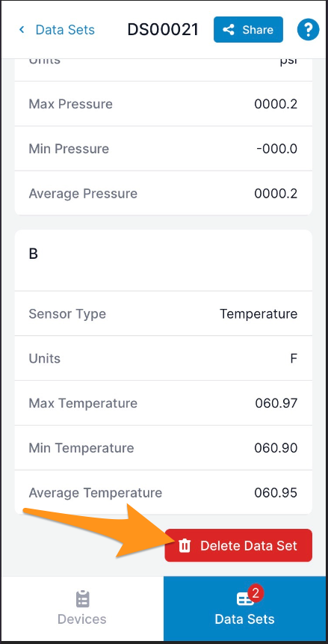Viewport: 328px width, 644px height.
Task: Click the trash can icon
Action: (185, 545)
